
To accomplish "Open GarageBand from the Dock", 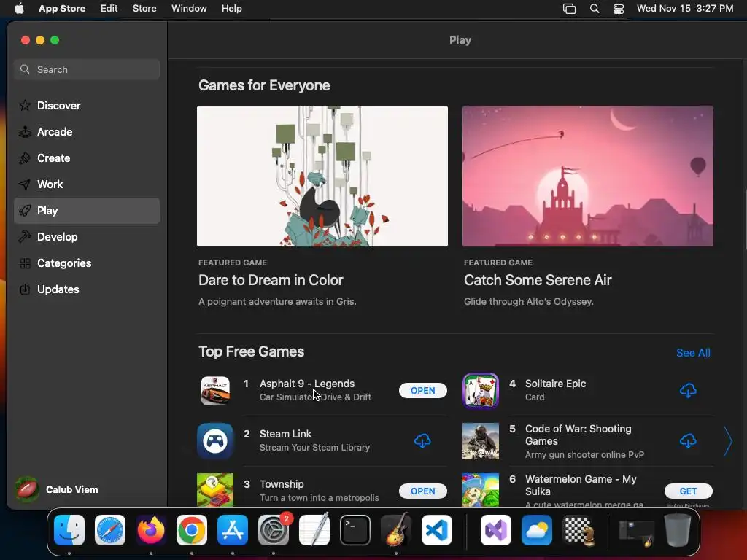I will (x=396, y=530).
